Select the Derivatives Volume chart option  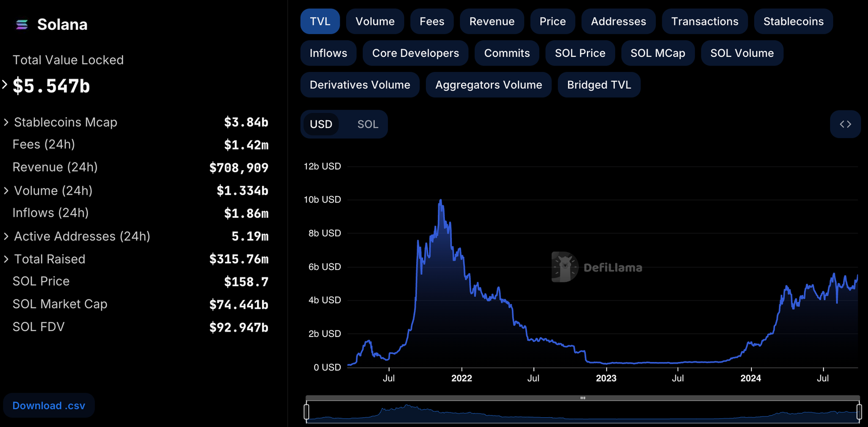click(360, 85)
